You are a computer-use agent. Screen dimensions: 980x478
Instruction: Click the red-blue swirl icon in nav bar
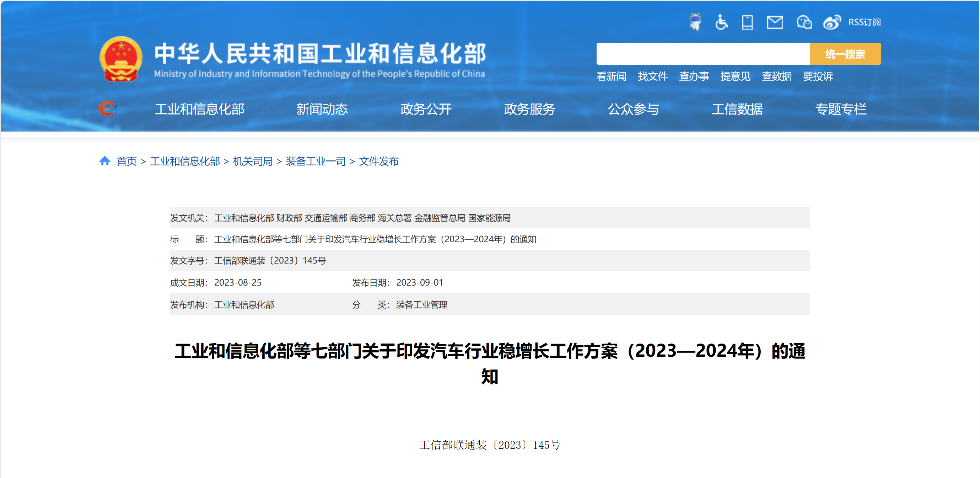coord(107,108)
